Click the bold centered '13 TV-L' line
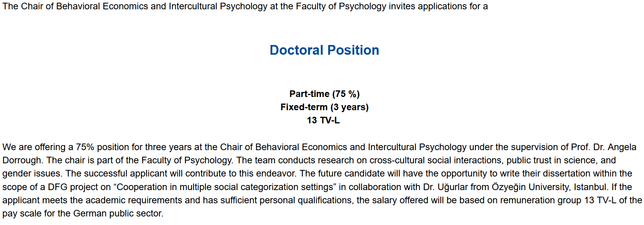The image size is (644, 225). tap(323, 120)
